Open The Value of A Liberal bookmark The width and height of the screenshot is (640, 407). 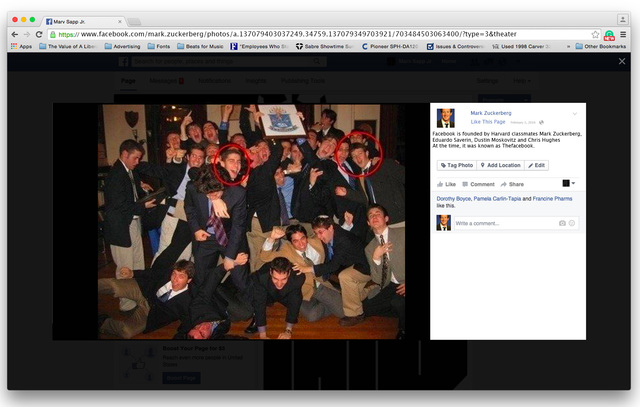pos(67,46)
